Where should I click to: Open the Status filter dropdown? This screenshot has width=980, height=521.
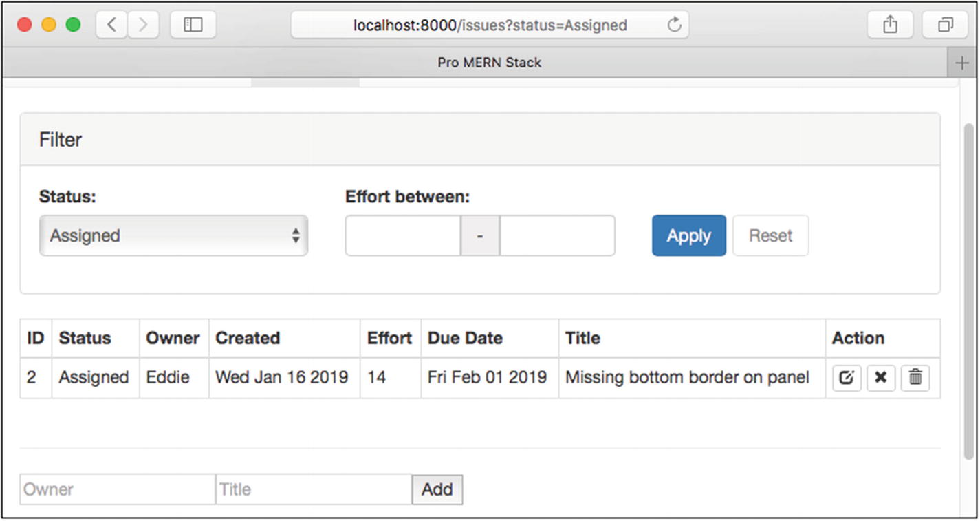click(173, 236)
